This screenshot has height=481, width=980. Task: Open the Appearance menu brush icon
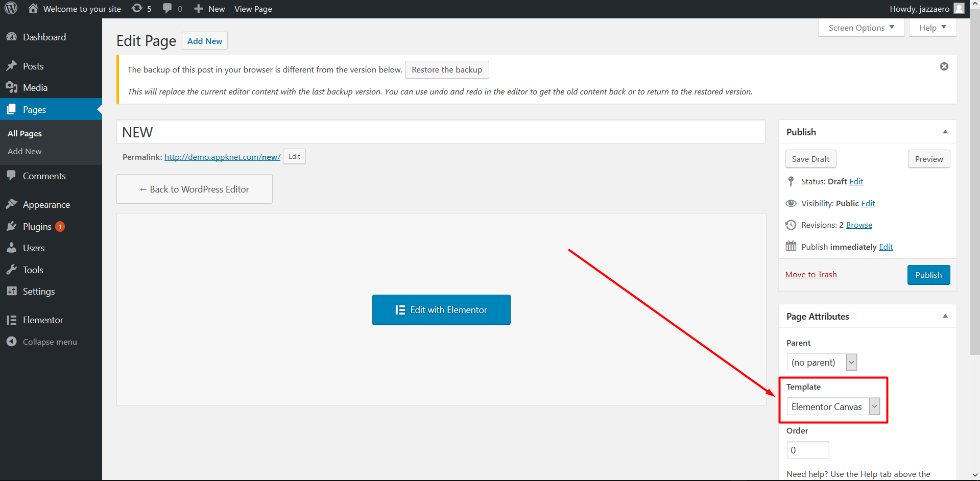[12, 204]
